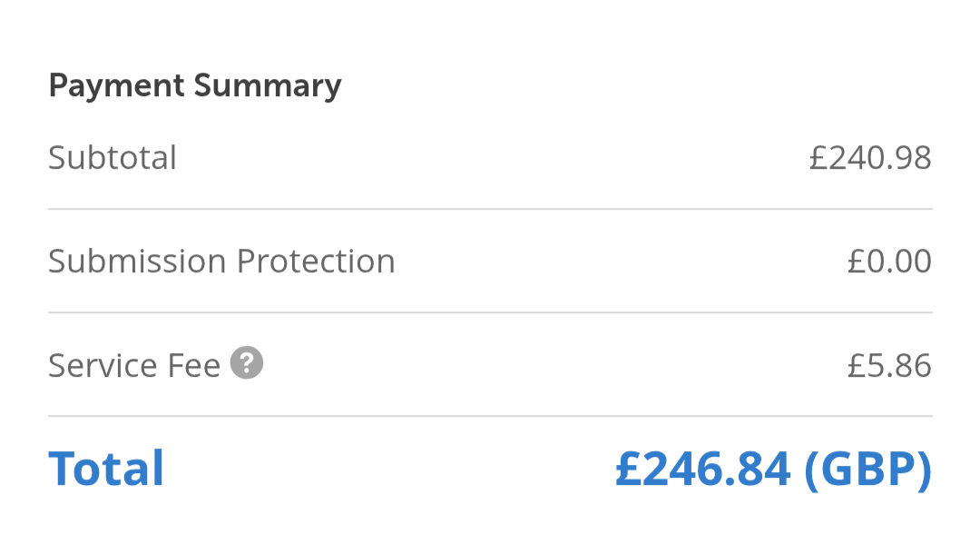Image resolution: width=980 pixels, height=554 pixels.
Task: Click the blue Total label
Action: click(x=106, y=469)
